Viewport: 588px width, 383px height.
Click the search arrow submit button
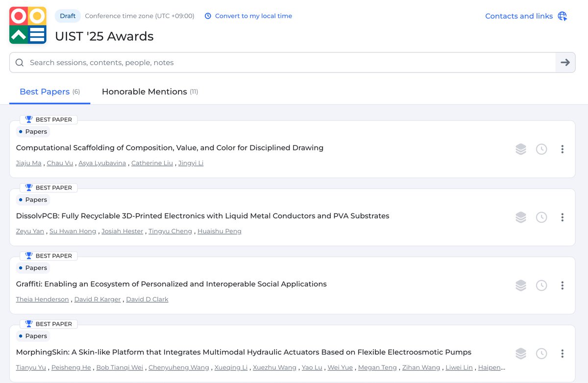pos(565,63)
